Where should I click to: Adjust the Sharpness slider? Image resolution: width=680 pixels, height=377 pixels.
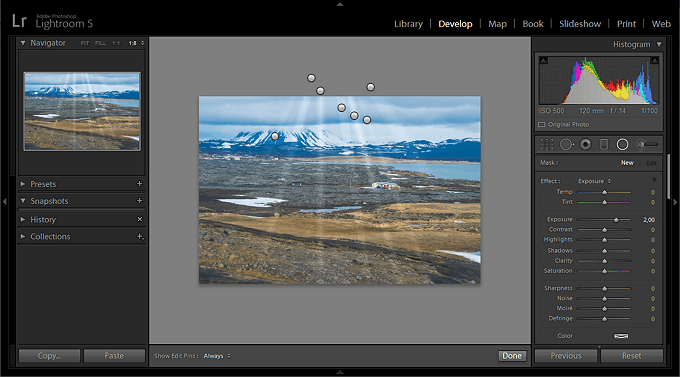[605, 288]
